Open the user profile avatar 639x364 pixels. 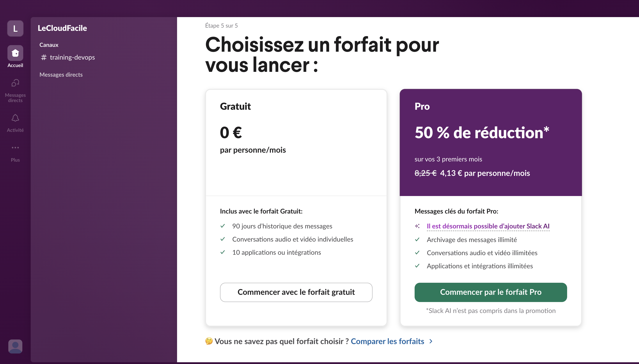coord(15,346)
